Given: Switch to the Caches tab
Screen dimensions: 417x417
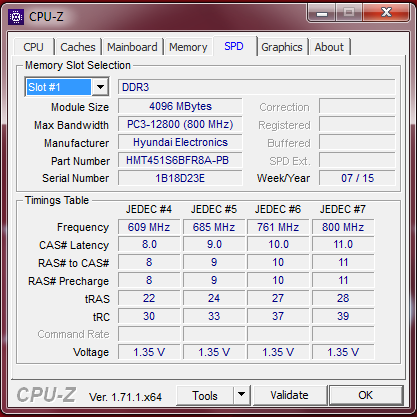Looking at the screenshot, I should click(78, 47).
